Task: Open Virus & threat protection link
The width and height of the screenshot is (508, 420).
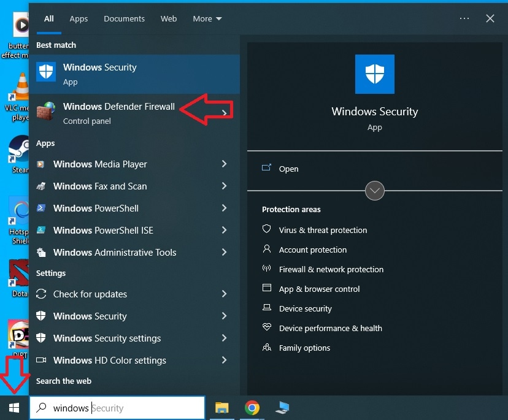Action: (323, 231)
